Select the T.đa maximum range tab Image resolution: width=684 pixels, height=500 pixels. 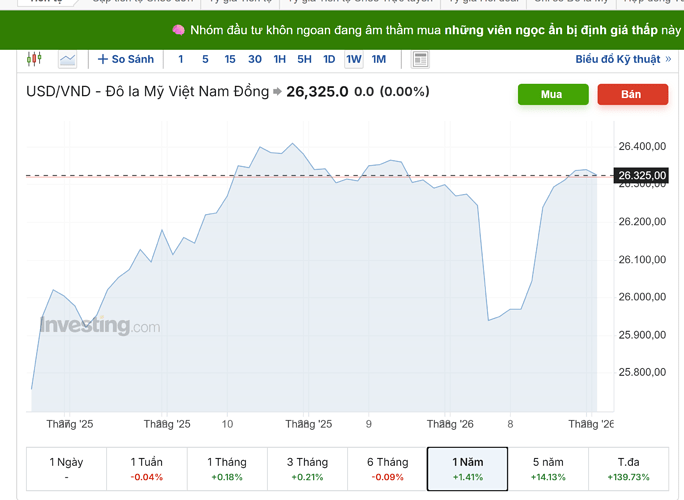tap(629, 469)
